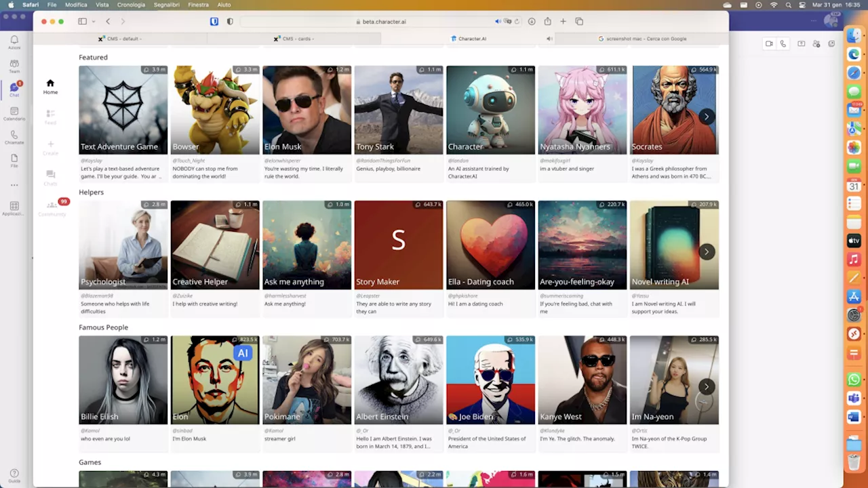This screenshot has height=488, width=868.
Task: Switch to the CMS - default tab
Action: pyautogui.click(x=120, y=39)
